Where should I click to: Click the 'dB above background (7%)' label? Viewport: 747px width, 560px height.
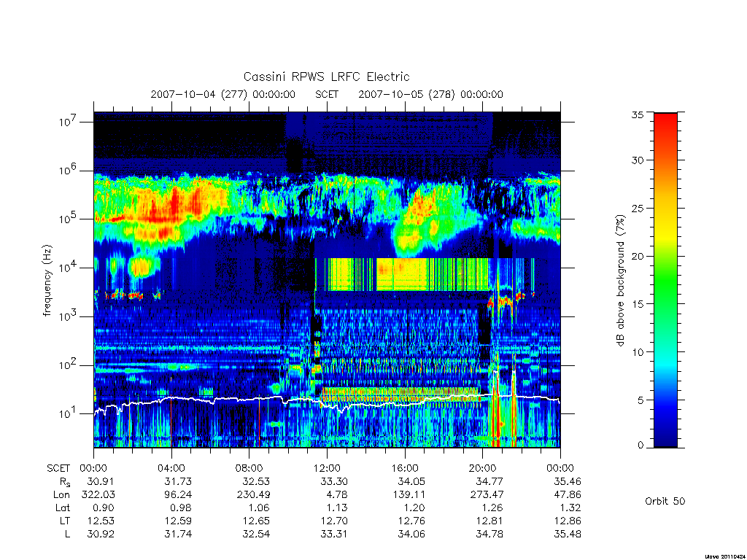(x=620, y=281)
